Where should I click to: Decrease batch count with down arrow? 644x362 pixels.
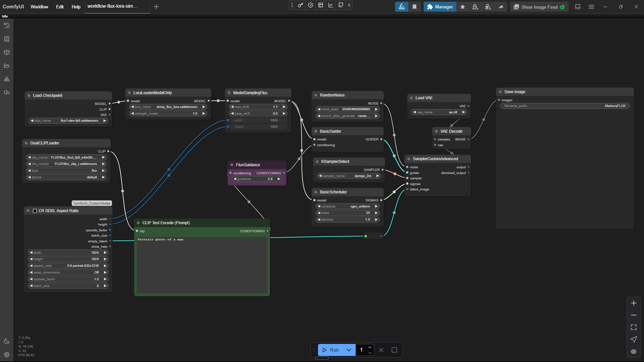tap(370, 353)
